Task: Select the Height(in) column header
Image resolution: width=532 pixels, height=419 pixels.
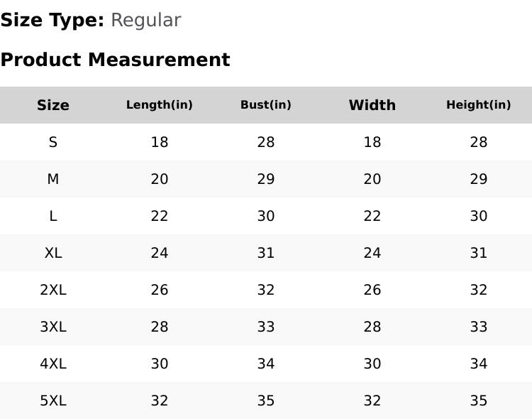Action: click(479, 105)
